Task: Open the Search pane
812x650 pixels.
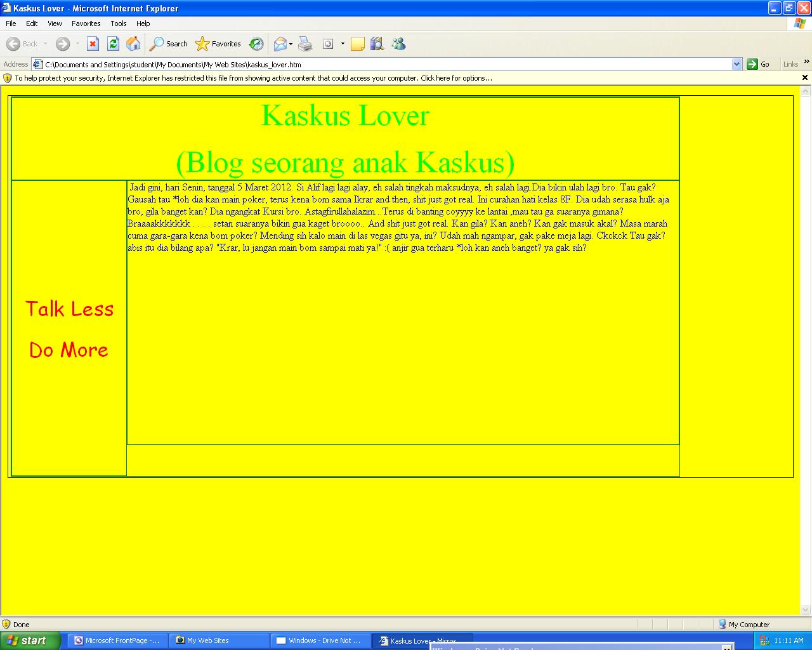Action: pyautogui.click(x=168, y=44)
